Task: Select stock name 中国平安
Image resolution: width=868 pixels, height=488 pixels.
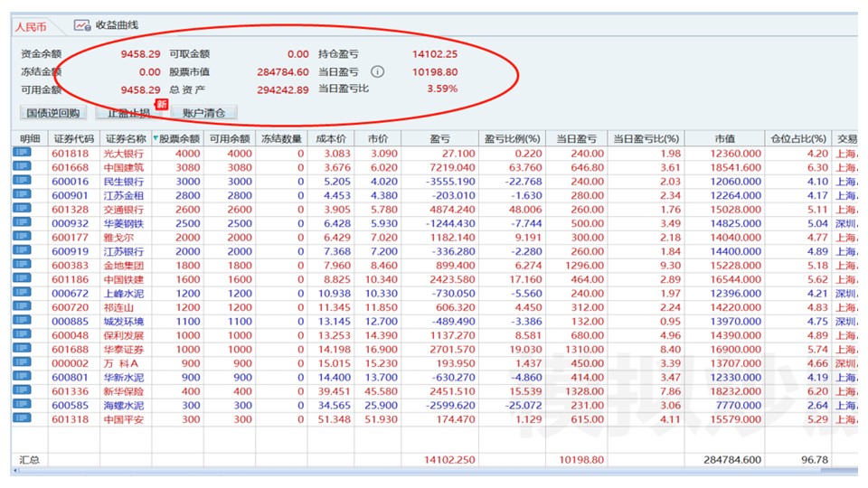Action: [124, 418]
